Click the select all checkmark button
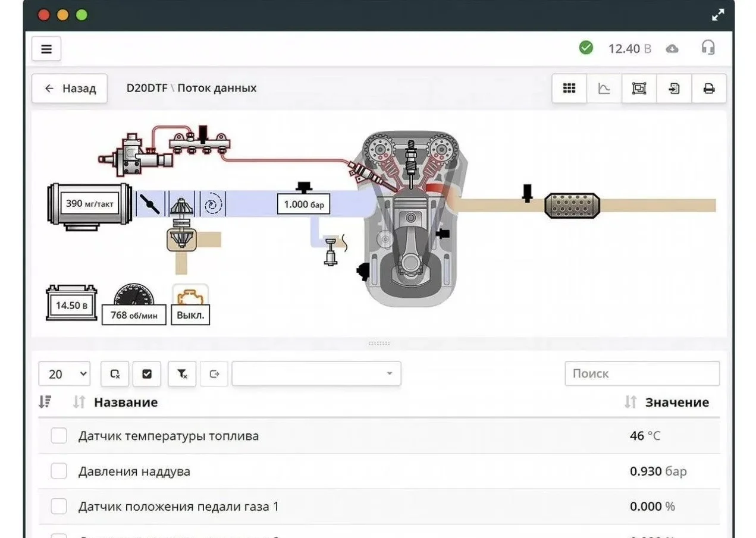 coord(147,374)
